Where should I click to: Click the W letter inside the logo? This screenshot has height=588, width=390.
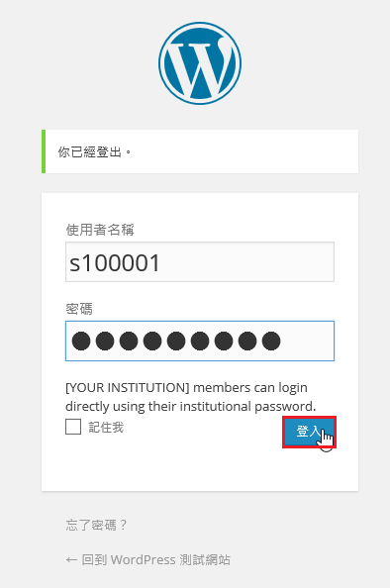(x=200, y=66)
